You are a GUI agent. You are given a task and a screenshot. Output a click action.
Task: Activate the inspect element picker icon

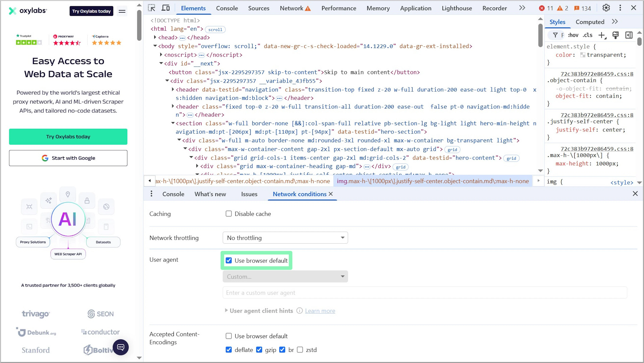pos(151,8)
